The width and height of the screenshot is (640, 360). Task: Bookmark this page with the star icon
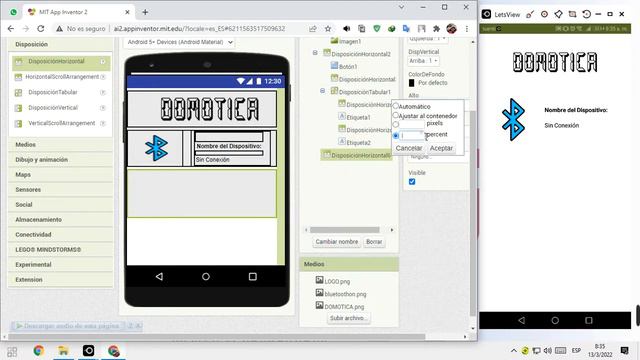pos(328,29)
